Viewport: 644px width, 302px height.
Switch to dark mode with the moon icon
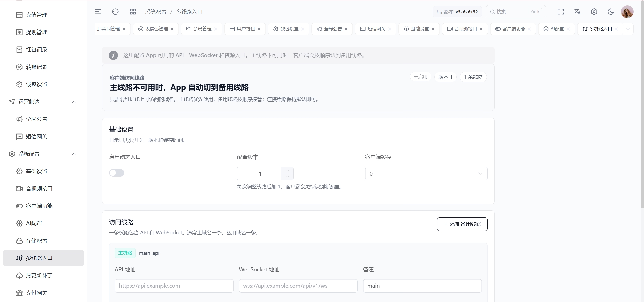click(611, 12)
